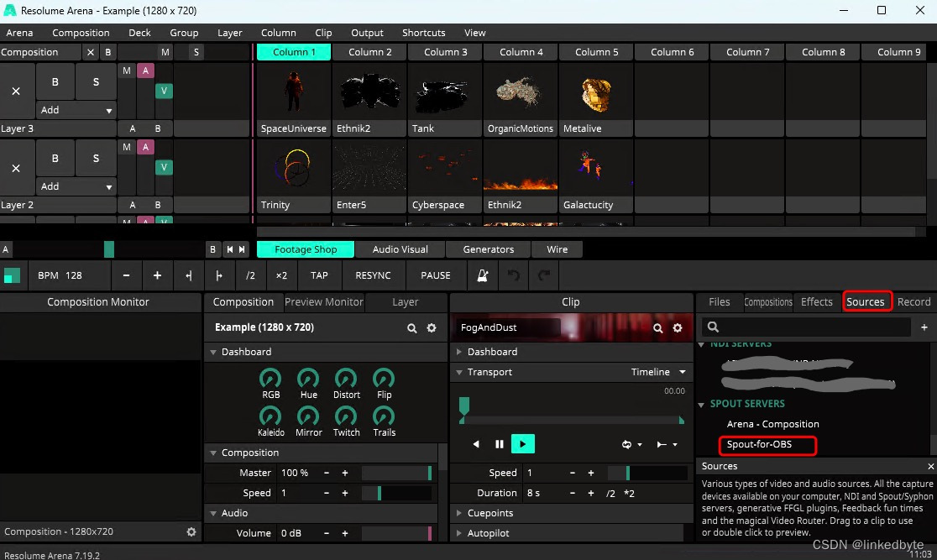The image size is (937, 560).
Task: Open search in the Composition panel header
Action: 411,328
